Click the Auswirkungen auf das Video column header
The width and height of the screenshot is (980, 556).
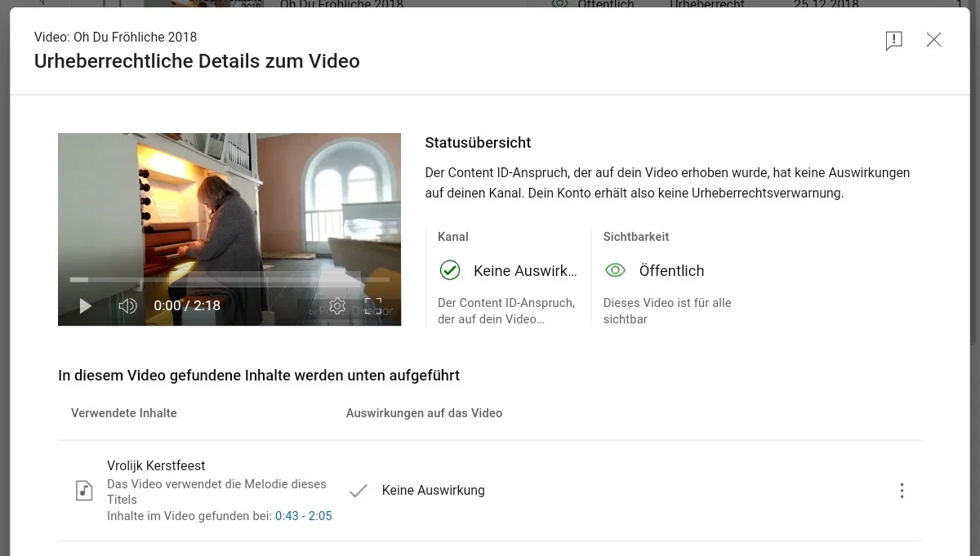[x=424, y=413]
